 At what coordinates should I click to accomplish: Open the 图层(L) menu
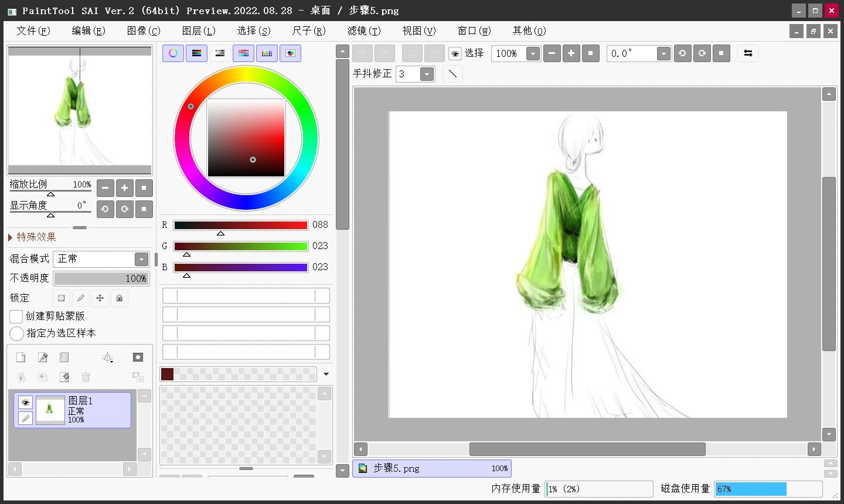point(199,30)
